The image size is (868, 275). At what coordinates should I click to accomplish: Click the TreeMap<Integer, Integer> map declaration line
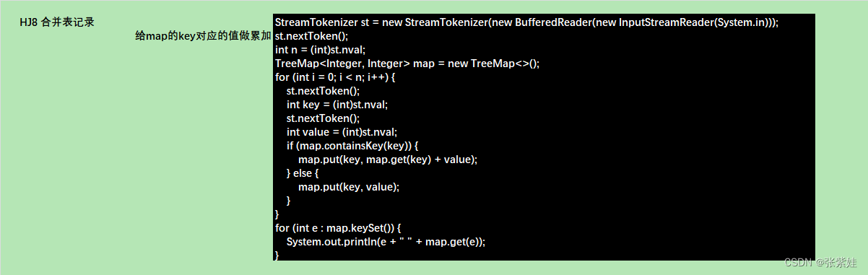pyautogui.click(x=407, y=63)
